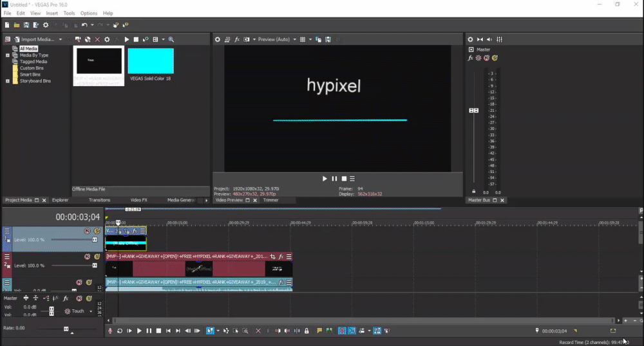The height and width of the screenshot is (346, 644).
Task: Open the Tools menu
Action: click(69, 13)
